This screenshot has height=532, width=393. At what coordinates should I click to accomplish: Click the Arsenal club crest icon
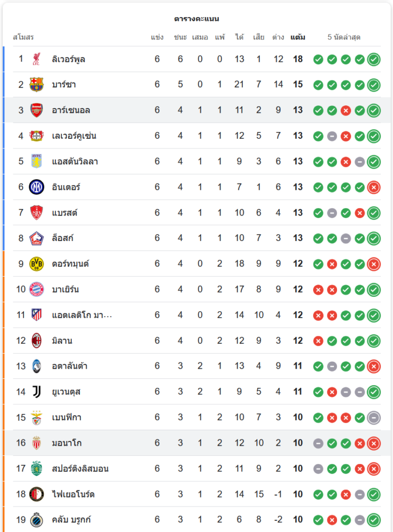tap(36, 110)
